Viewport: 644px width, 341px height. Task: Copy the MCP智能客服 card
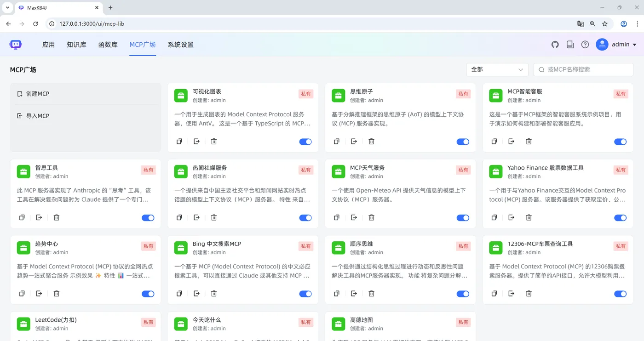[x=494, y=142]
